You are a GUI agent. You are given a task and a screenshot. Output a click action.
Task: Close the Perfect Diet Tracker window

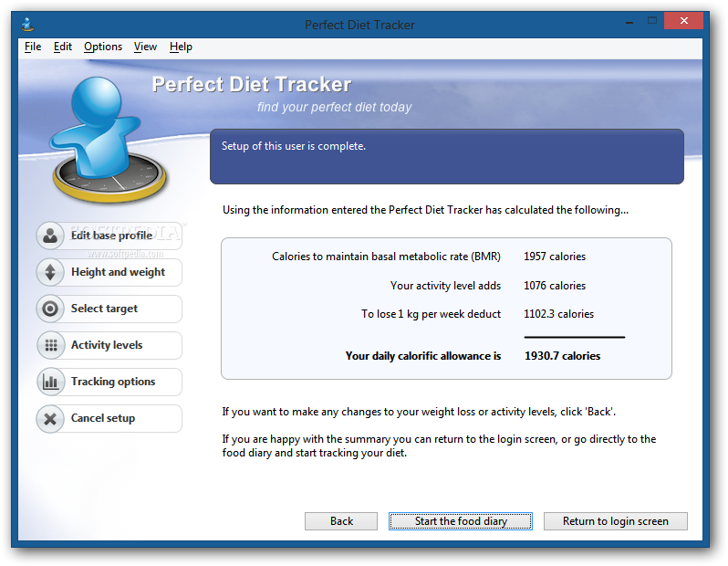point(683,20)
